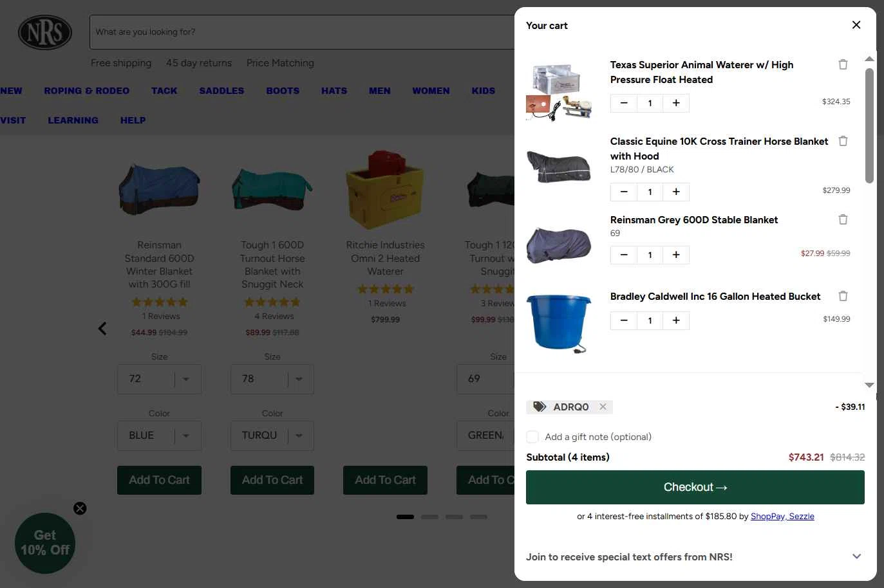This screenshot has height=588, width=884.
Task: Open the yellow Ritchie waterer product image
Action: (x=385, y=190)
